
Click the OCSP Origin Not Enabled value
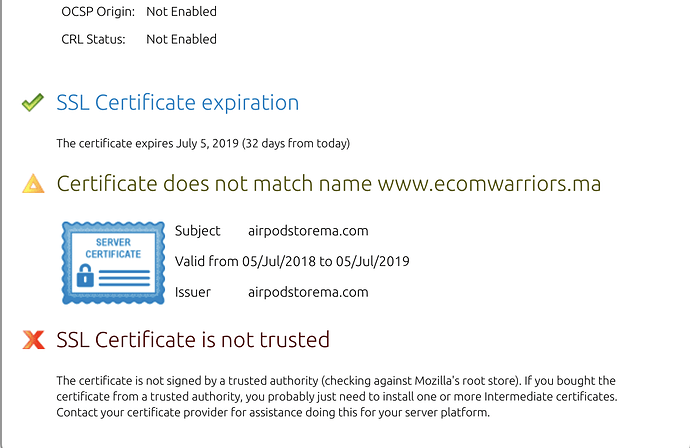[181, 11]
